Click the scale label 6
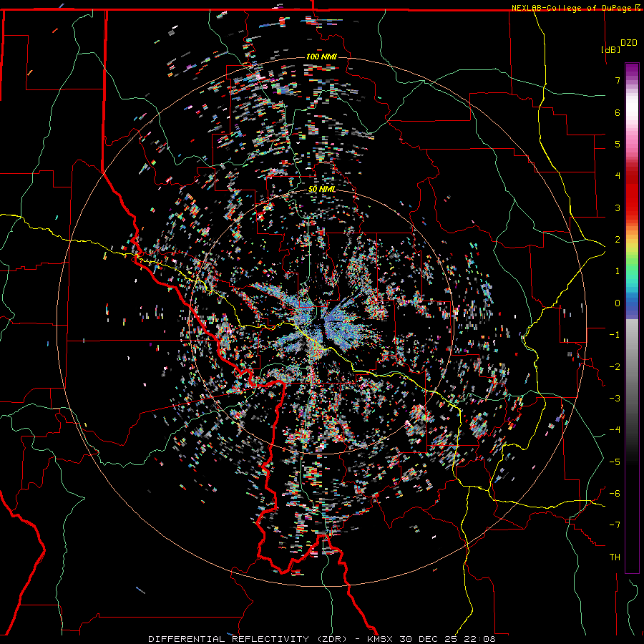This screenshot has width=644, height=644. coord(618,112)
